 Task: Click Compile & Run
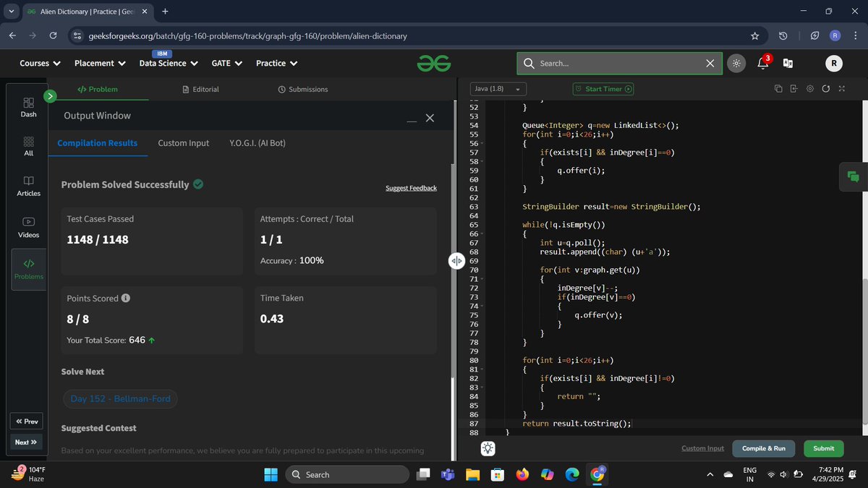[764, 448]
